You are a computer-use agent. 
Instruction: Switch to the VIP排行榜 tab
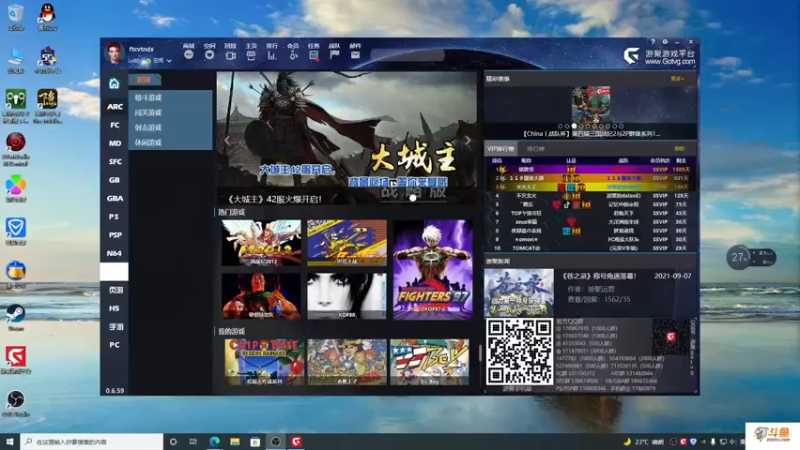(x=501, y=148)
